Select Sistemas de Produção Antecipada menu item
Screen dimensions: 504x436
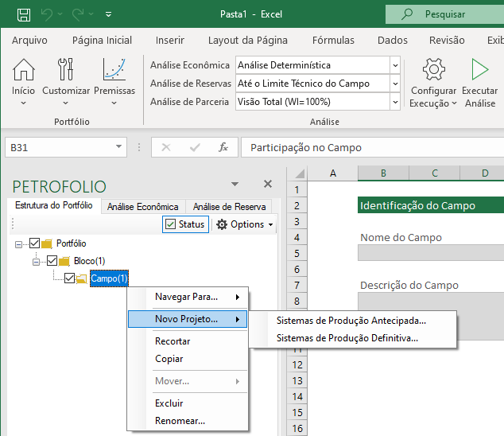pos(351,321)
